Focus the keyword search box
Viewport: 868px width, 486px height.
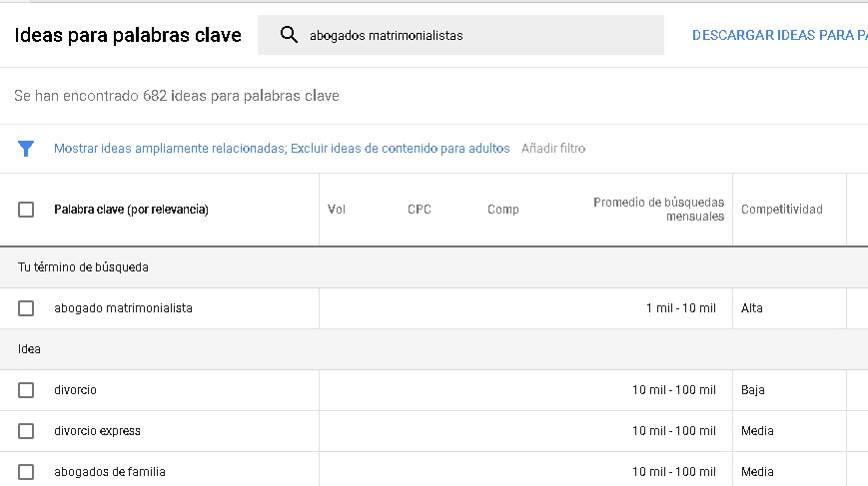pyautogui.click(x=460, y=35)
